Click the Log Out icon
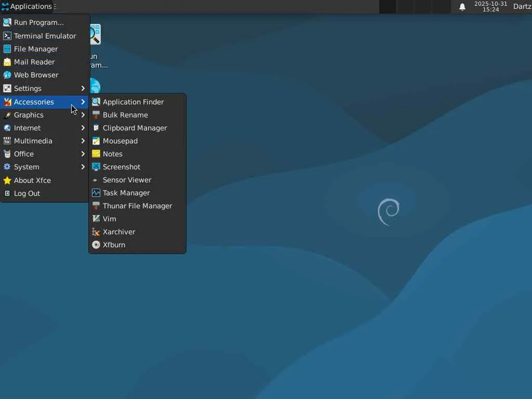This screenshot has width=532, height=399. point(7,193)
